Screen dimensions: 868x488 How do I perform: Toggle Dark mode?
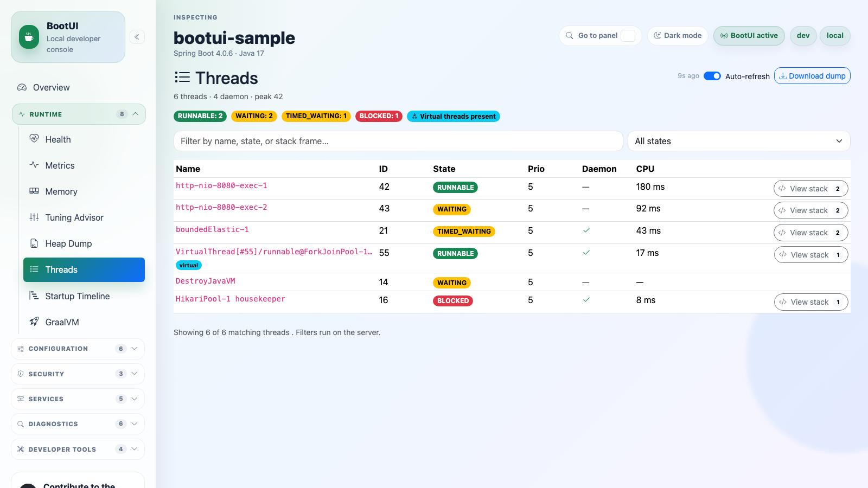[x=678, y=36]
